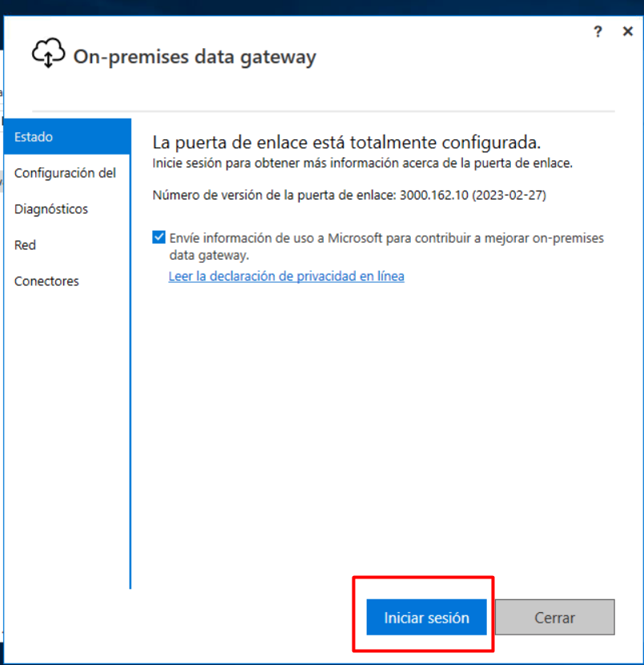Click the On-premises data gateway title text
The width and height of the screenshot is (644, 665).
pyautogui.click(x=195, y=57)
